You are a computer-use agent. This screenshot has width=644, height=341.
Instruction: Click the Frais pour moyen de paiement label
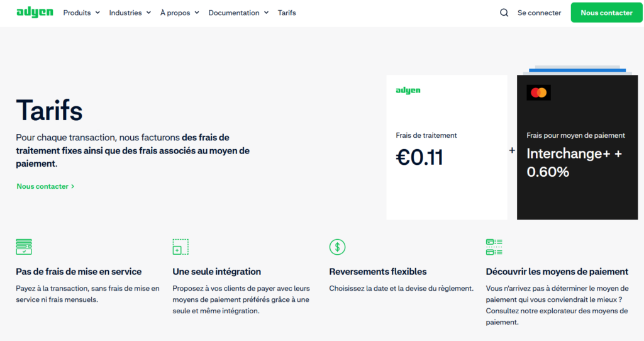(x=575, y=135)
